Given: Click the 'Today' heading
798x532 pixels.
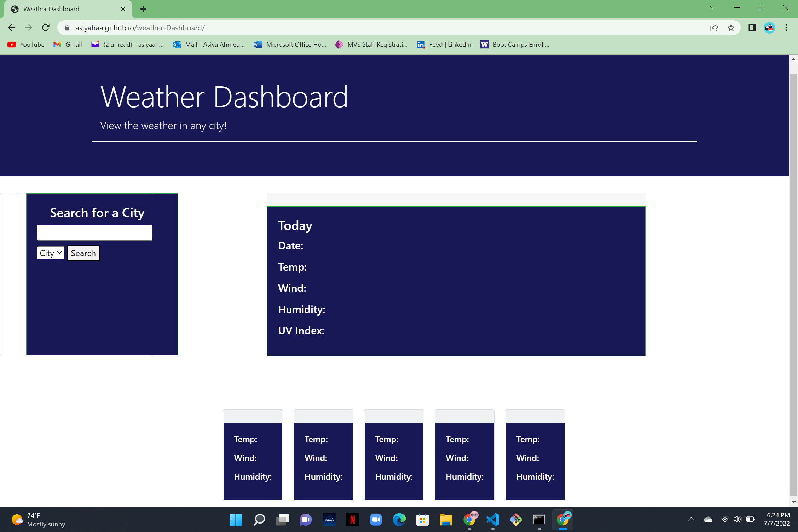Looking at the screenshot, I should pos(295,226).
